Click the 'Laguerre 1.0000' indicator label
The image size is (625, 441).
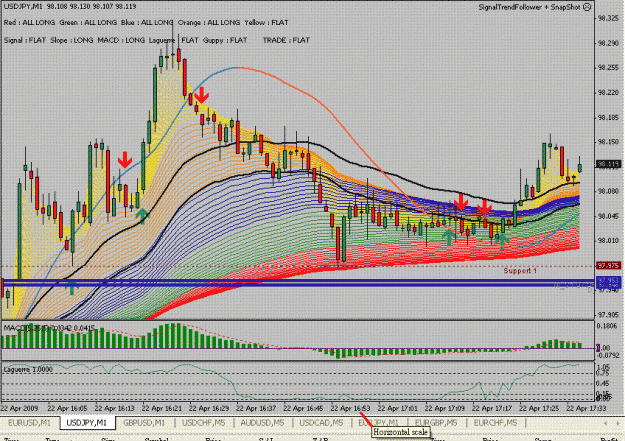coord(28,370)
